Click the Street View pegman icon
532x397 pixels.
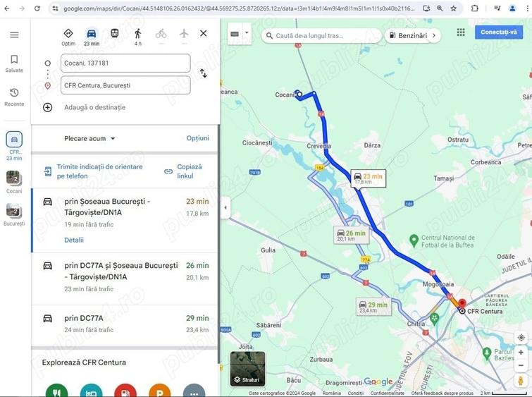[521, 381]
